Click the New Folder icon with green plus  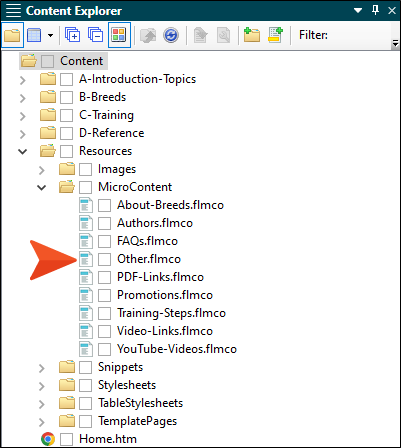(x=252, y=35)
